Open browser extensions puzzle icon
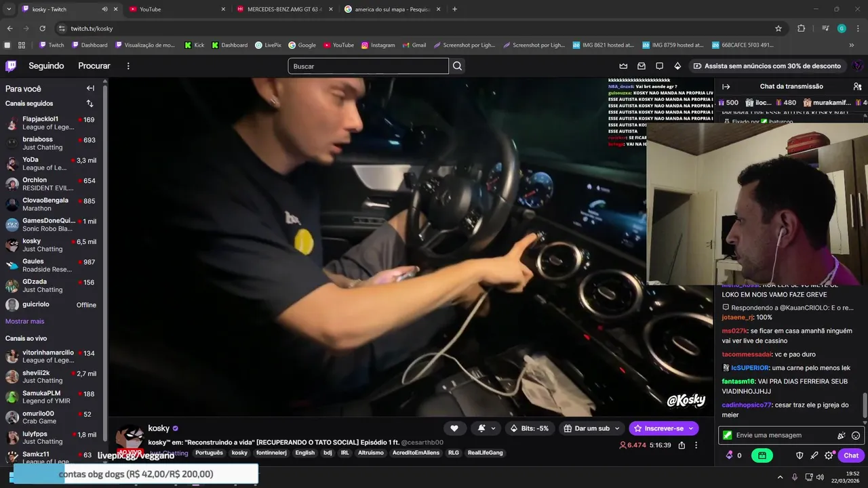This screenshot has width=868, height=488. coord(801,28)
